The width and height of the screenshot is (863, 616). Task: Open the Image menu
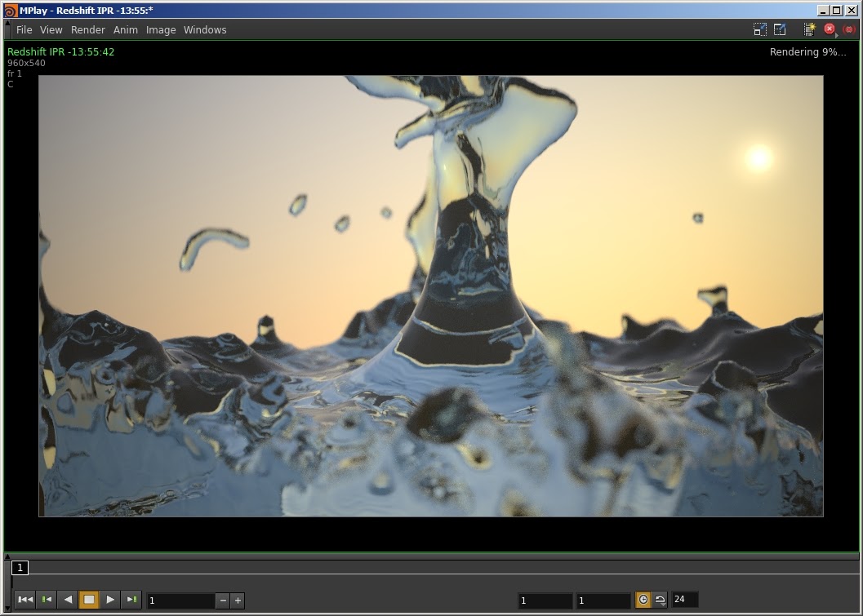[x=161, y=29]
